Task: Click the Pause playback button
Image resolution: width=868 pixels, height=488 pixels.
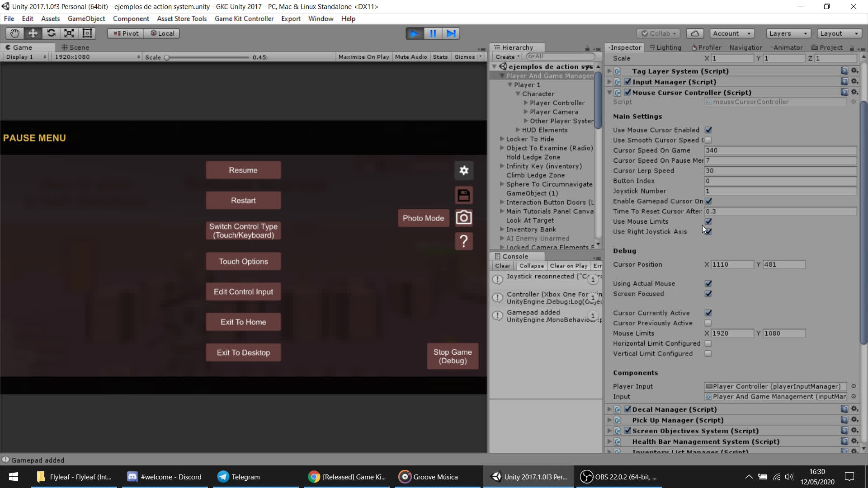Action: coord(433,33)
